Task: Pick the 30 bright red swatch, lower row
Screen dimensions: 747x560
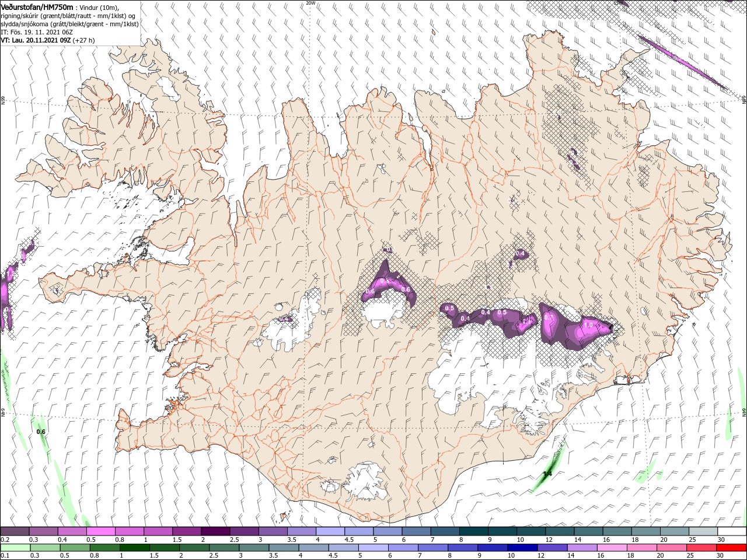Action: (731, 548)
